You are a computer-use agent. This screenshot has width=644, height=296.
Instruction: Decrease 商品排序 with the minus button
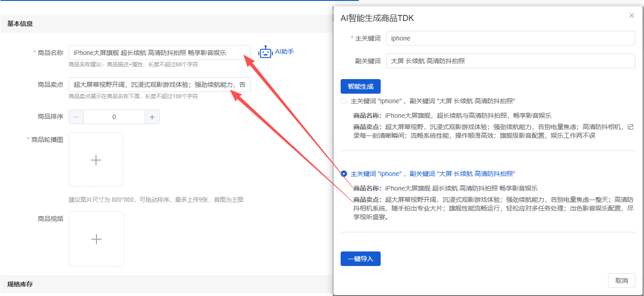(x=76, y=117)
